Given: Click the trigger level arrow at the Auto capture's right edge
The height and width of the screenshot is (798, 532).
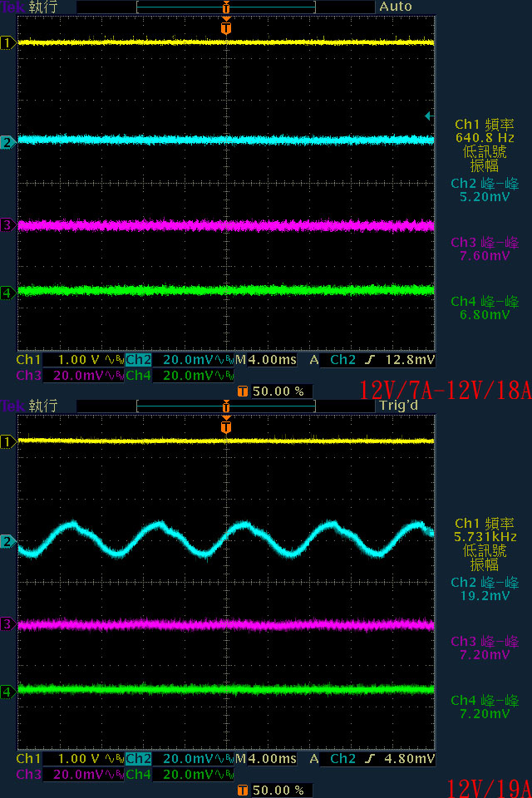Looking at the screenshot, I should [429, 116].
